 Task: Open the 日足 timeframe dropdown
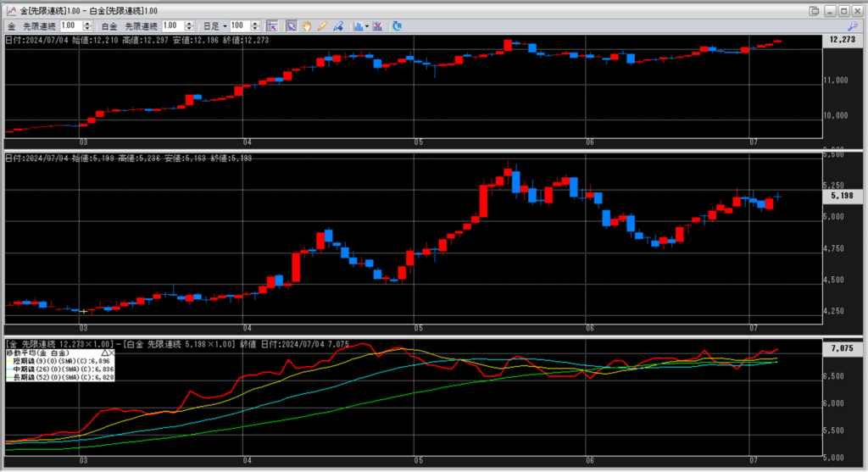[x=218, y=26]
